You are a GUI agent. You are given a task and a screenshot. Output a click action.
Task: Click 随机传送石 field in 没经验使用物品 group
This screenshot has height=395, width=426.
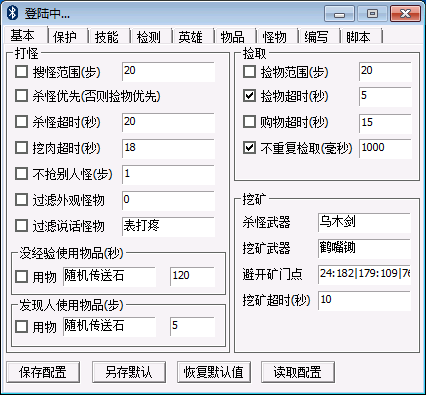click(x=109, y=277)
